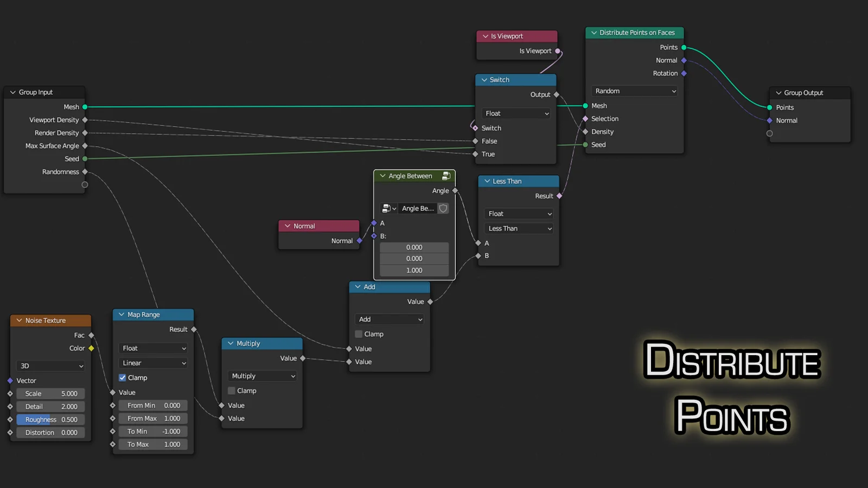Open the 3D dimensions dropdown on Noise Texture
Screen dimensions: 868x488
(x=49, y=366)
